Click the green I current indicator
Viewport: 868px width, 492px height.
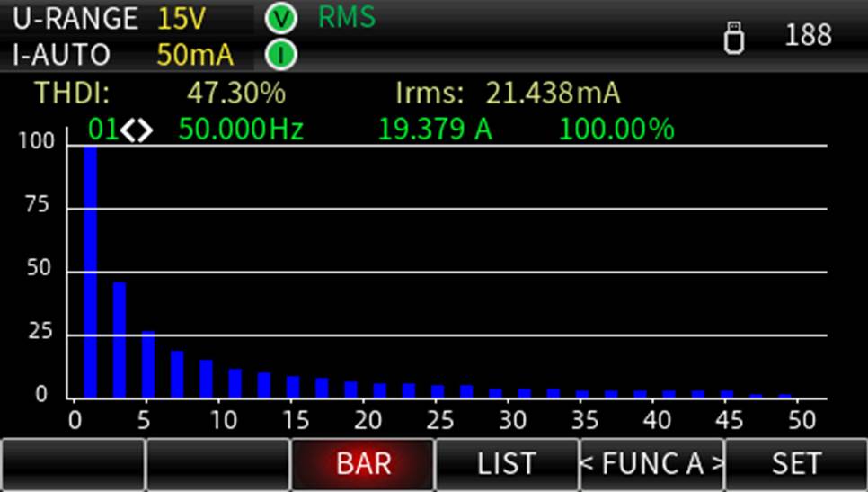[x=280, y=55]
